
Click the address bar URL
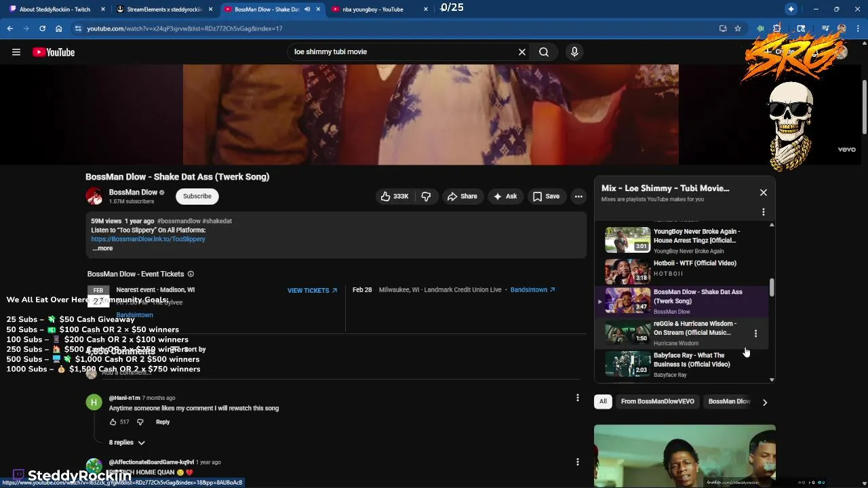pyautogui.click(x=184, y=28)
